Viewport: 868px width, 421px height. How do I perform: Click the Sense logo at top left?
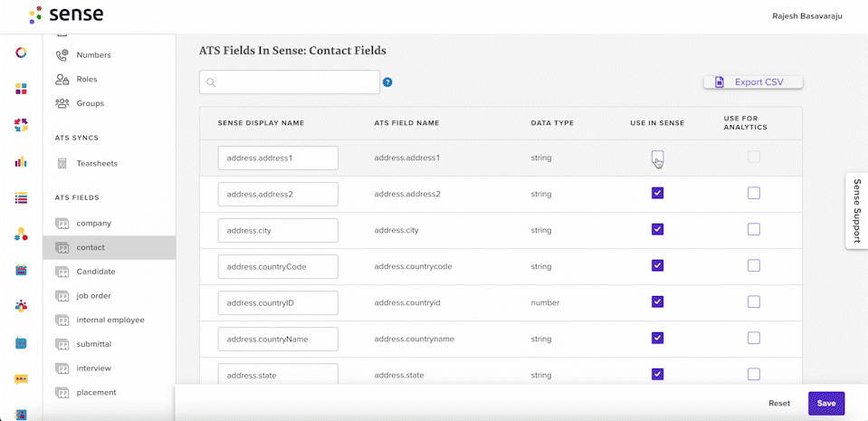(x=66, y=14)
